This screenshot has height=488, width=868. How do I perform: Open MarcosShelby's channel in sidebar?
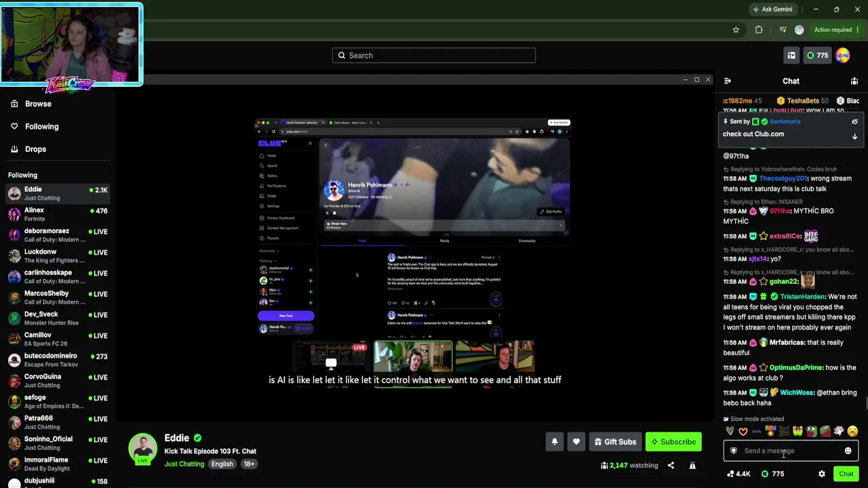click(58, 298)
